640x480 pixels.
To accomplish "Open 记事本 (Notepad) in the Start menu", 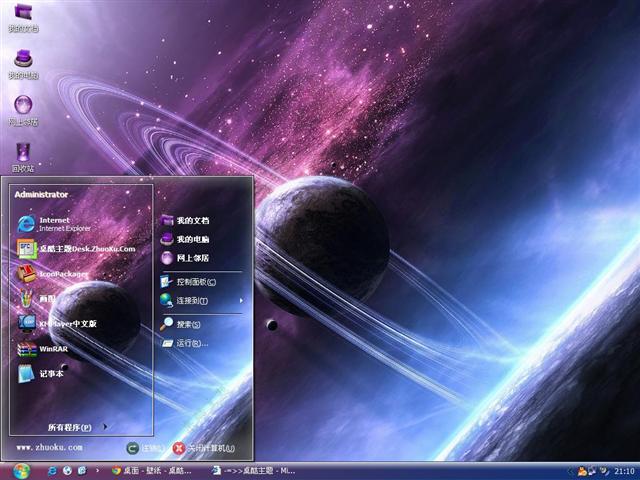I will (48, 374).
